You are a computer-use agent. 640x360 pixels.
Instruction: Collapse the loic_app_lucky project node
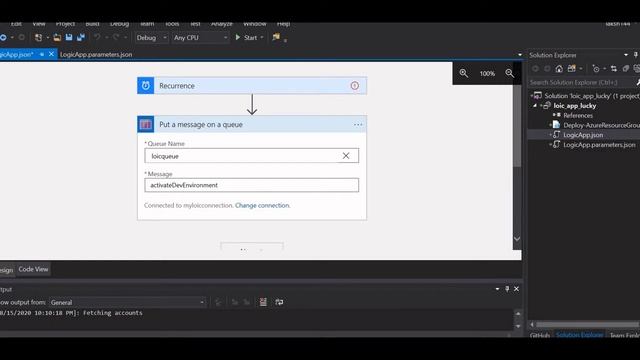[535, 106]
